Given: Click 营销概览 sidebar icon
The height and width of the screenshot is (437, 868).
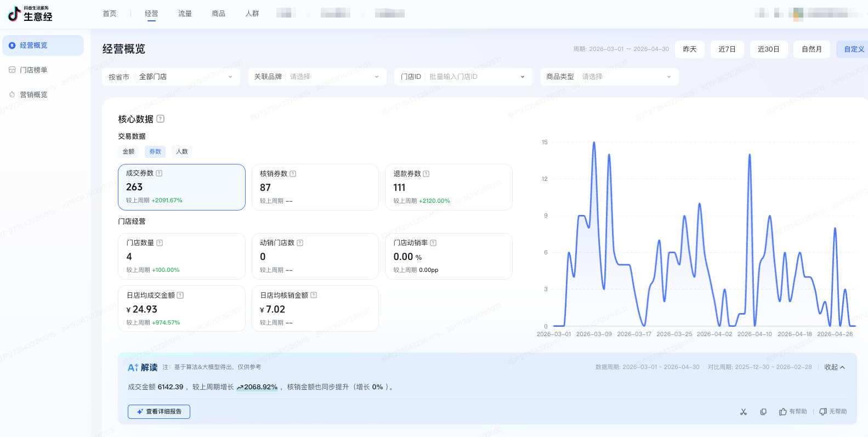Looking at the screenshot, I should click(x=12, y=95).
